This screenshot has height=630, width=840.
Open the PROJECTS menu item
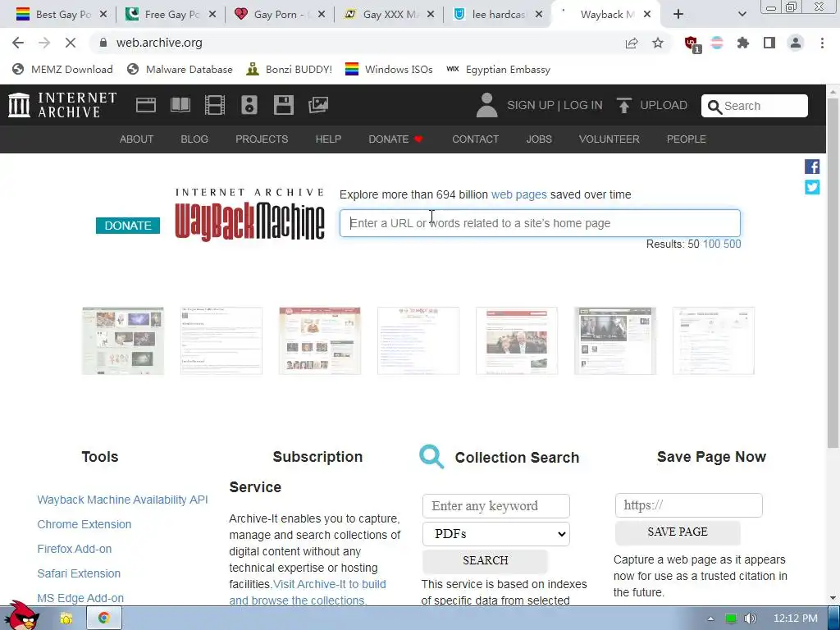(262, 139)
